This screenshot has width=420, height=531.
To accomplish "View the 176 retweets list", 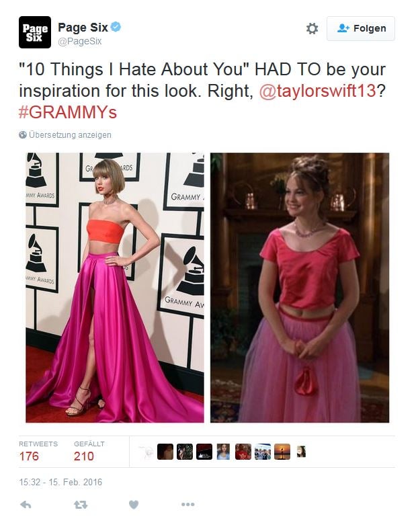I will tap(38, 452).
